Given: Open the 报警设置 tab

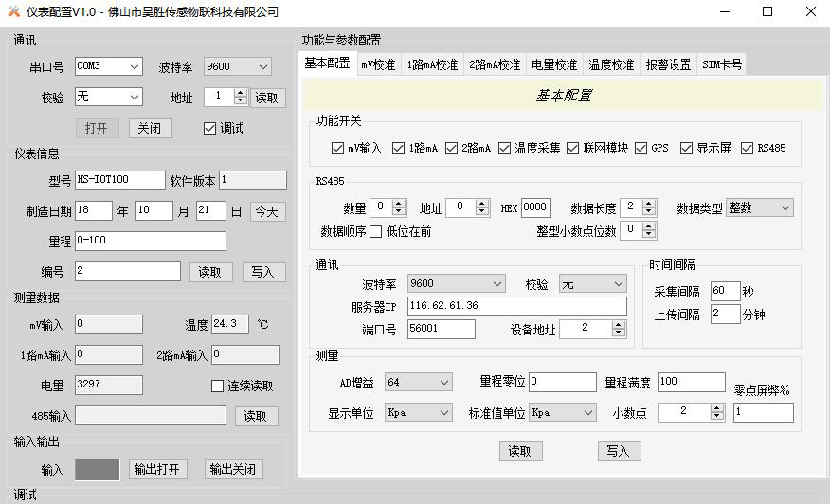Looking at the screenshot, I should click(x=668, y=65).
